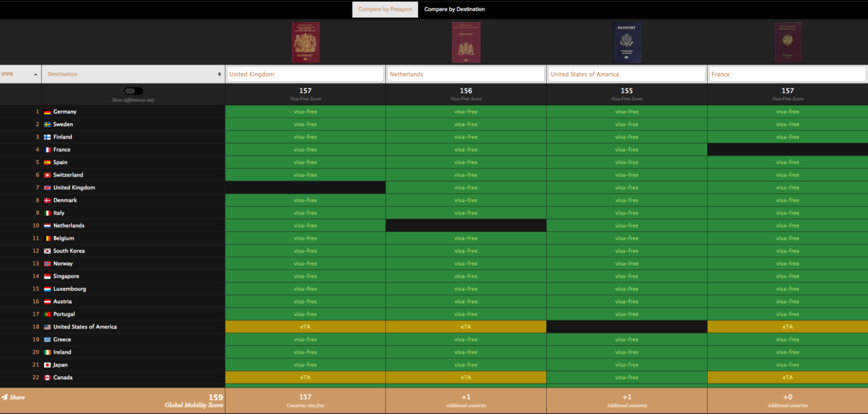Click the United States passport cover image

[626, 43]
